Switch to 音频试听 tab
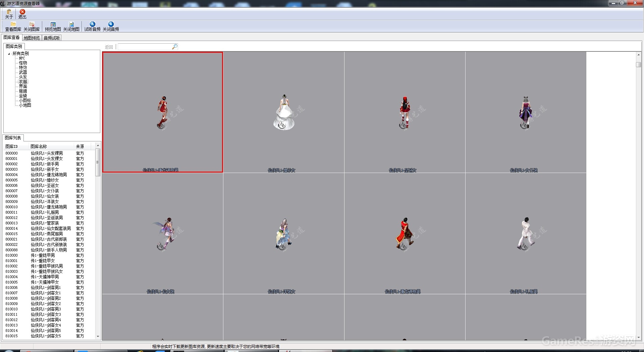 [52, 38]
